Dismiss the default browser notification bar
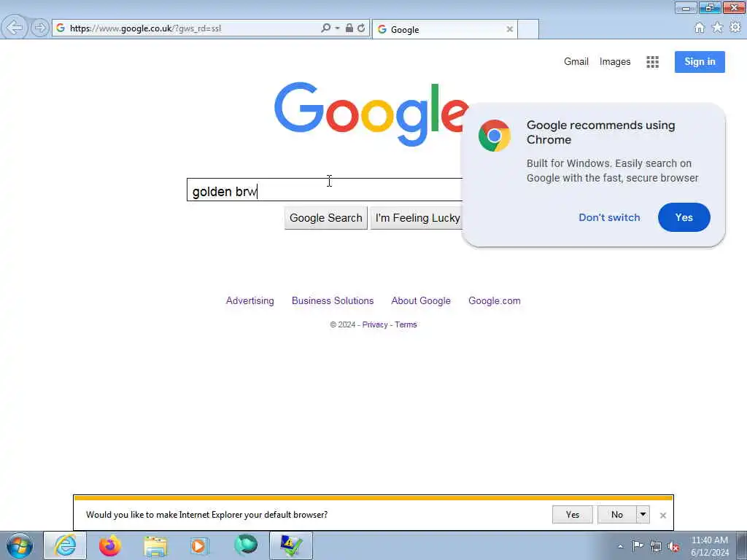This screenshot has height=560, width=747. point(662,516)
